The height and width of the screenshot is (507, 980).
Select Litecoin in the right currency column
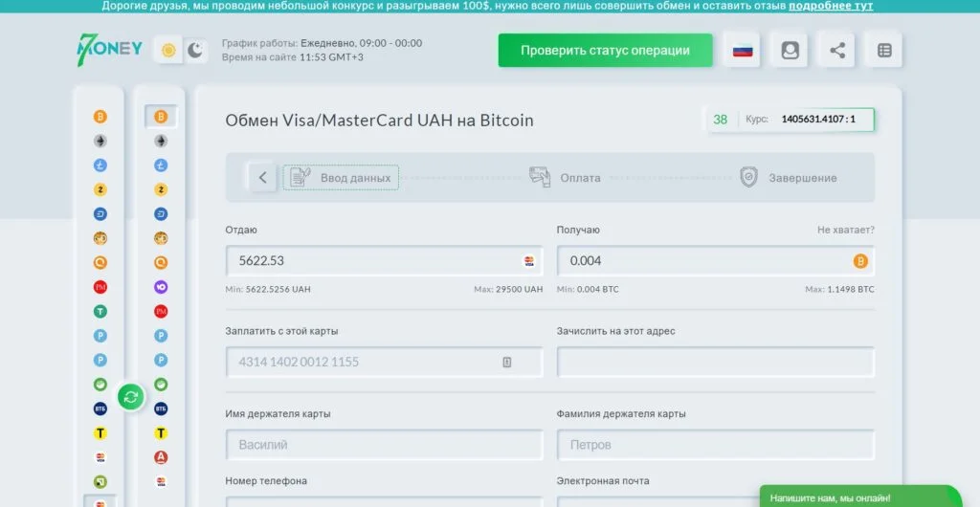click(x=161, y=165)
